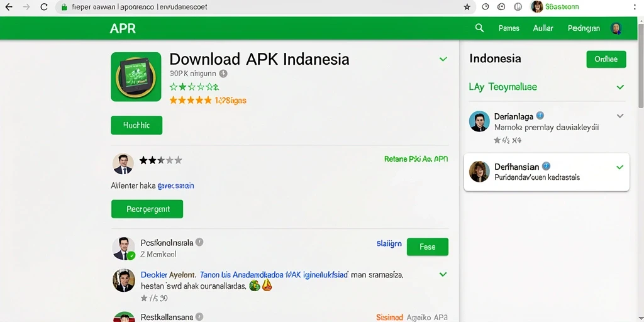
Task: Click the emoji icons after ouranallardas
Action: (x=261, y=285)
